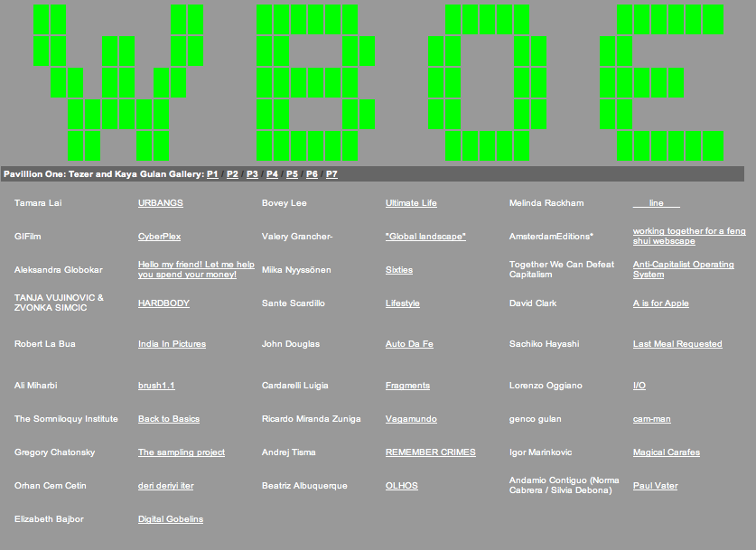Image resolution: width=756 pixels, height=550 pixels.
Task: Go to gallery page P5
Action: [x=292, y=174]
